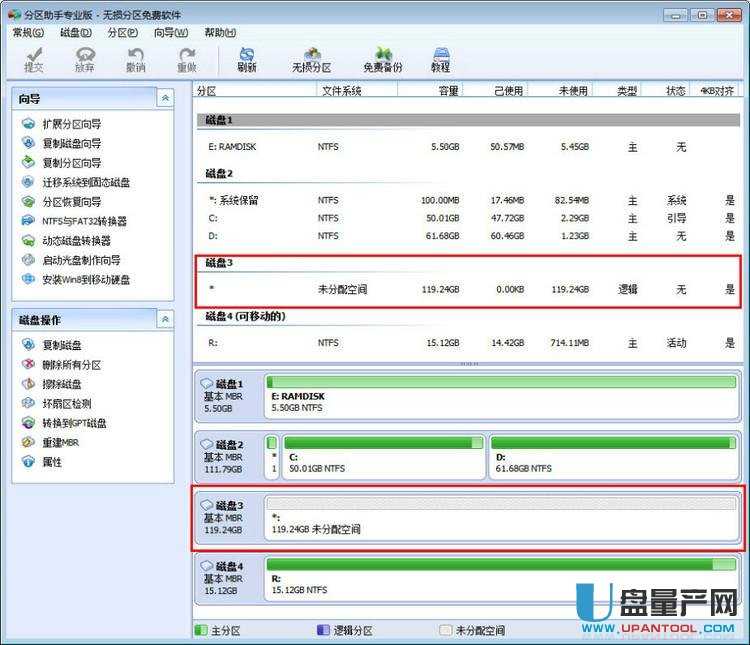Open the 无损分区 tool in toolbar
This screenshot has width=750, height=645.
pyautogui.click(x=311, y=59)
